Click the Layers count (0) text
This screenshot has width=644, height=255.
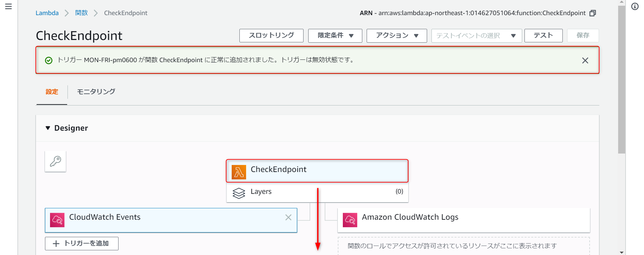399,192
